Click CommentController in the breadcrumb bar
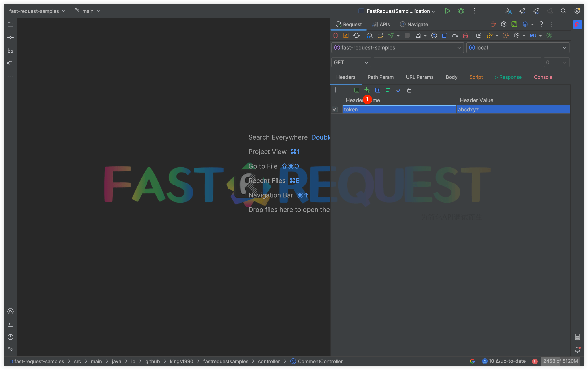The width and height of the screenshot is (588, 370). click(x=320, y=361)
